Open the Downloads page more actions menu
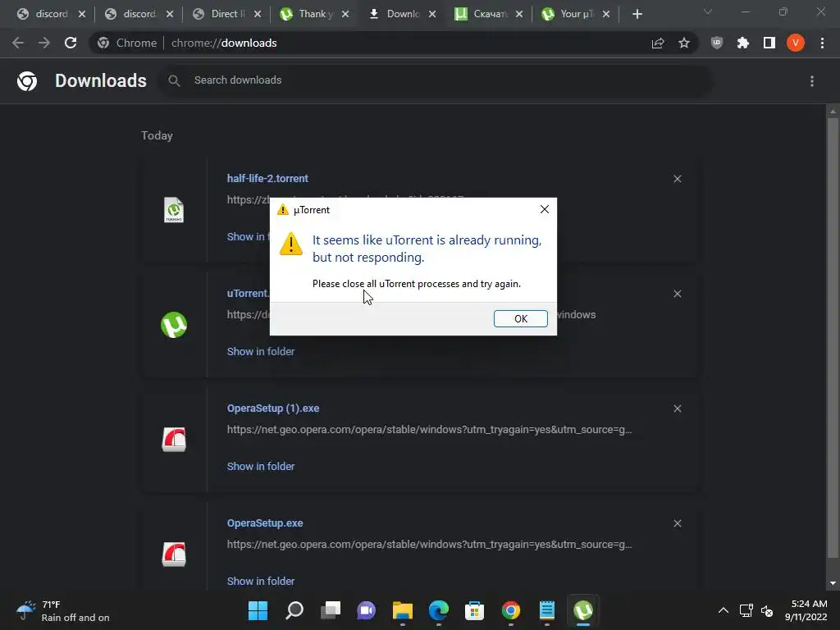The width and height of the screenshot is (840, 630). pos(811,81)
